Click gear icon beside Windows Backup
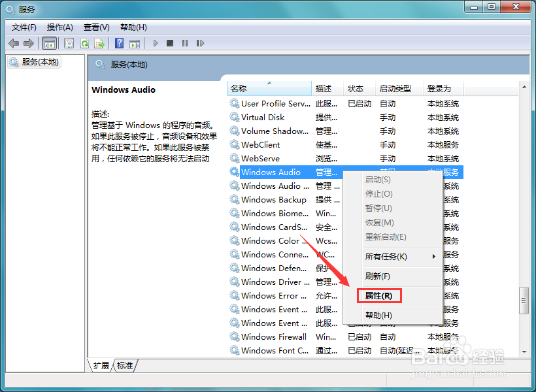This screenshot has height=392, width=536. point(234,199)
